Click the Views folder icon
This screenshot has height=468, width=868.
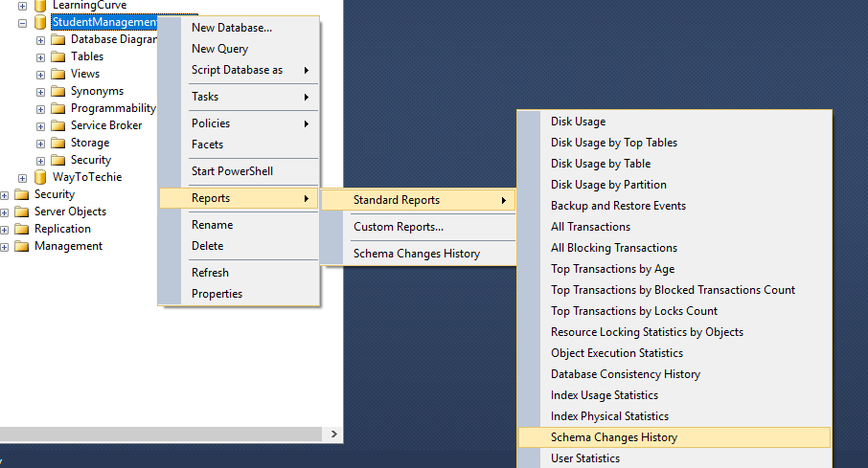57,74
